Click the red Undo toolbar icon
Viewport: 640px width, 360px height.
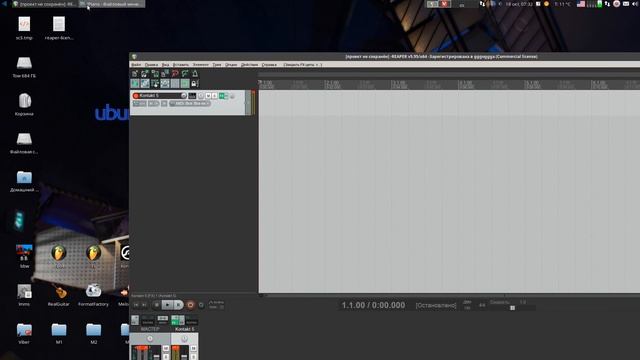pos(175,73)
